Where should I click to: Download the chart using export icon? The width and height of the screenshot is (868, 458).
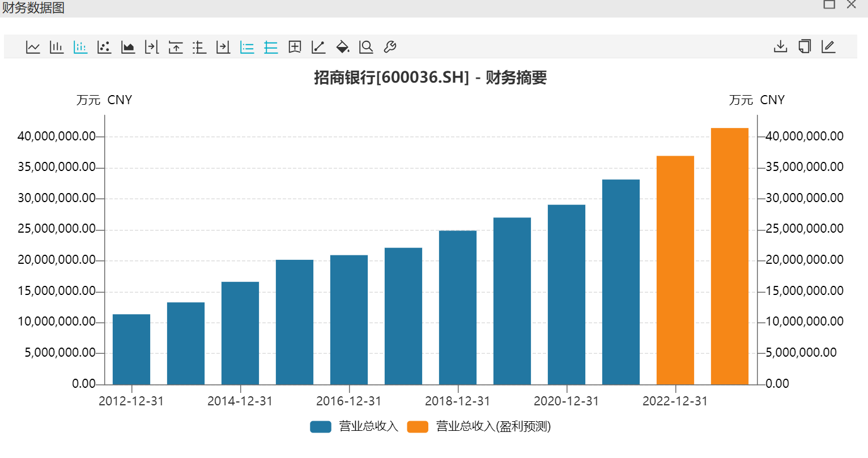(781, 46)
